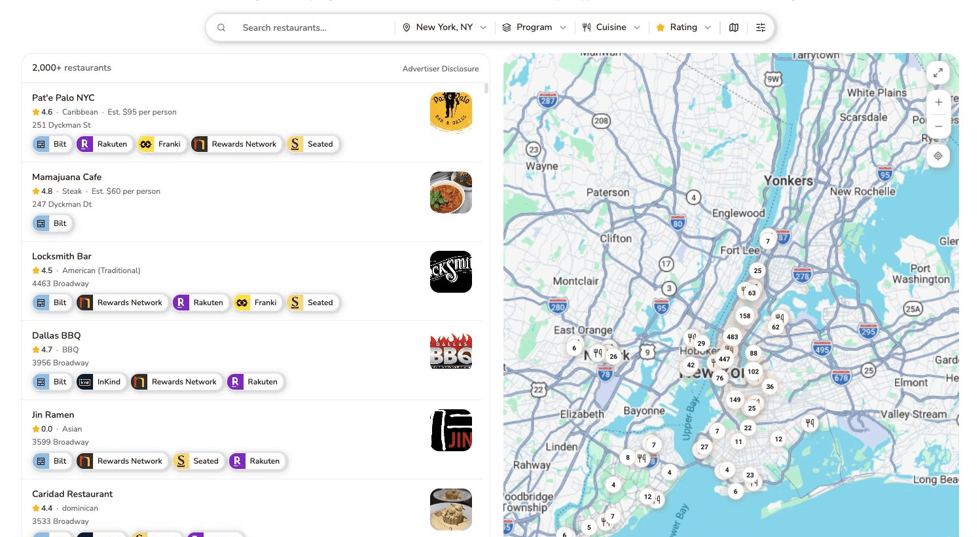
Task: Select the 149 restaurant cluster on map
Action: pos(735,399)
